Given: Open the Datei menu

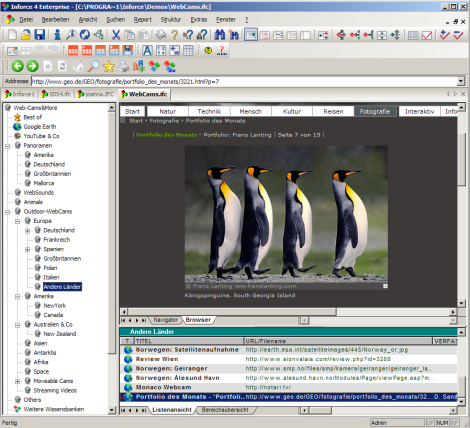Looking at the screenshot, I should pyautogui.click(x=26, y=20).
